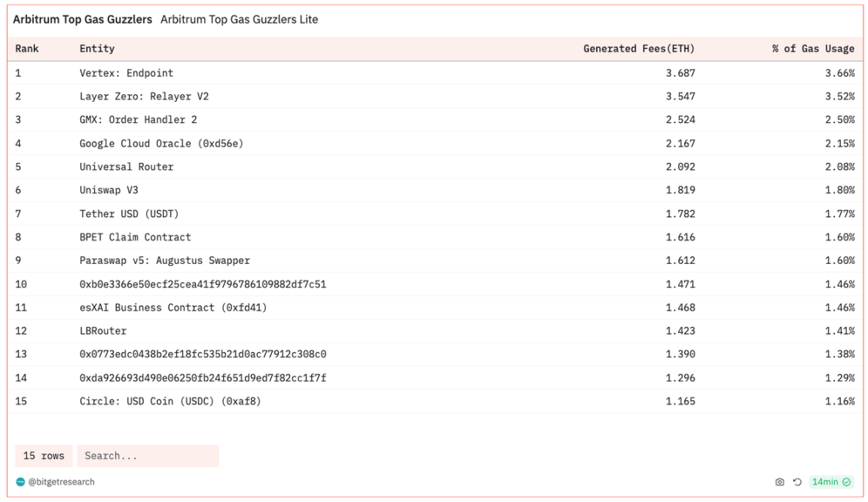
Task: Sort by Generated Fees(ETH) column header
Action: click(639, 49)
